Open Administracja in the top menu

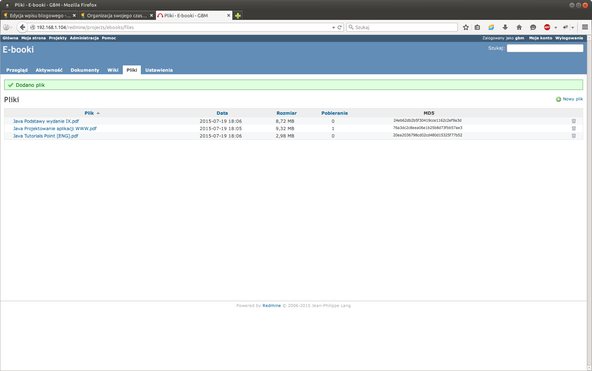click(84, 38)
